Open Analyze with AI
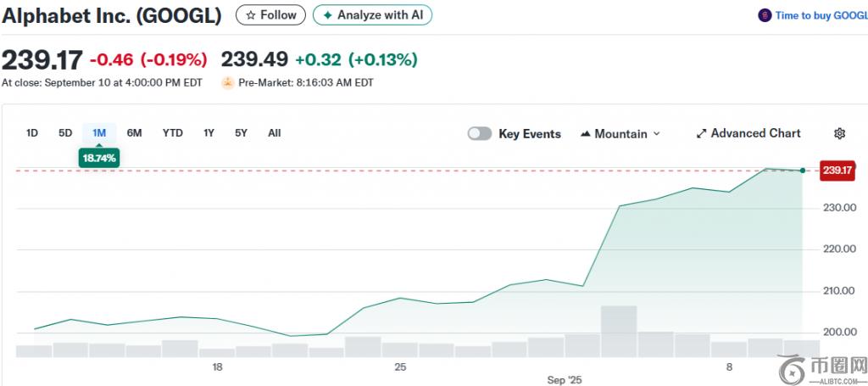 click(372, 15)
